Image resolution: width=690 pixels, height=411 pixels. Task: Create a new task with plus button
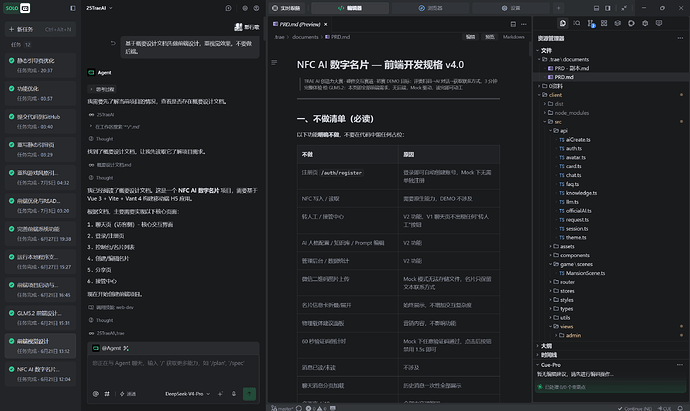tap(40, 29)
